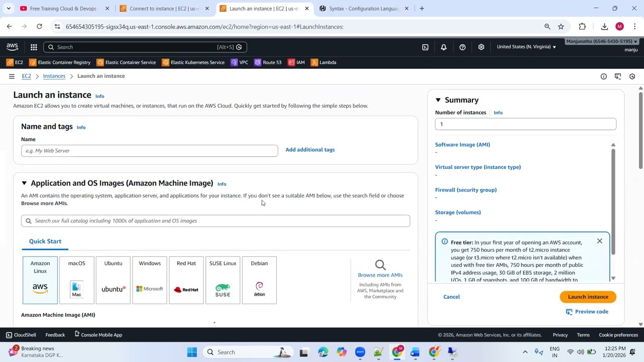
Task: Open CloudShell in the footer
Action: click(x=21, y=335)
